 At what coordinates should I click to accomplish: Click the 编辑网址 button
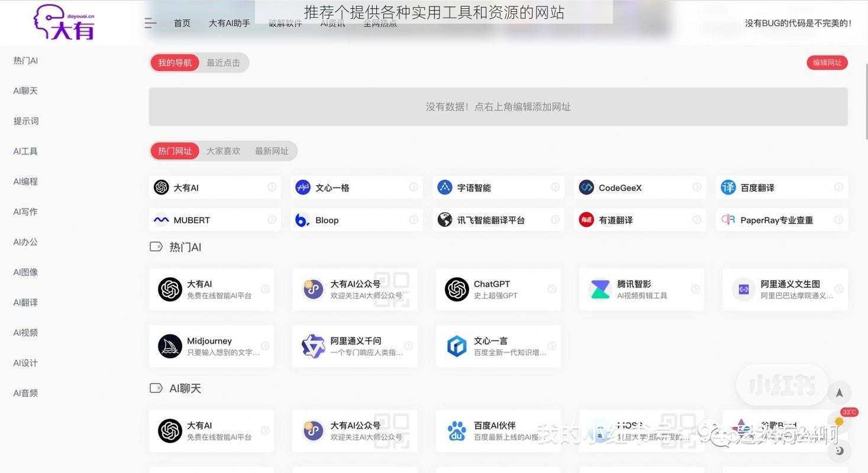point(827,63)
